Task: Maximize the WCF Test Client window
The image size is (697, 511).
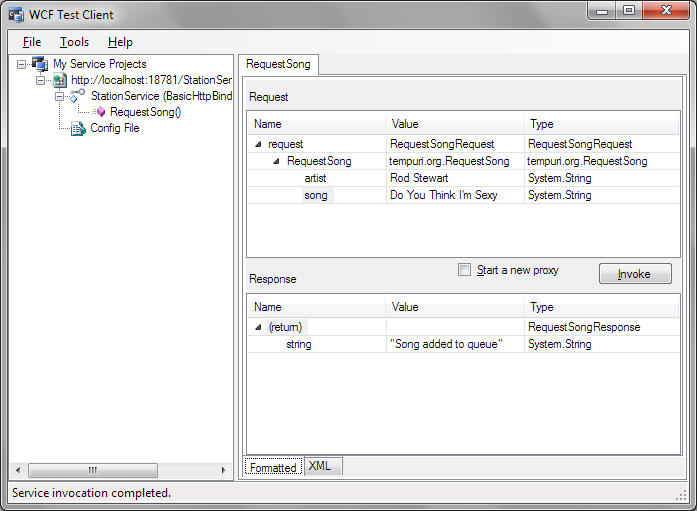Action: pos(629,11)
